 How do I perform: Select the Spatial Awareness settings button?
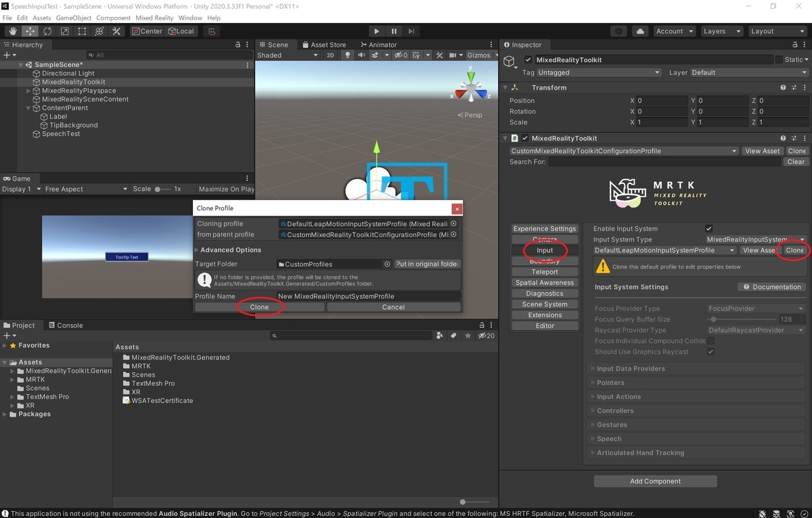pyautogui.click(x=545, y=283)
